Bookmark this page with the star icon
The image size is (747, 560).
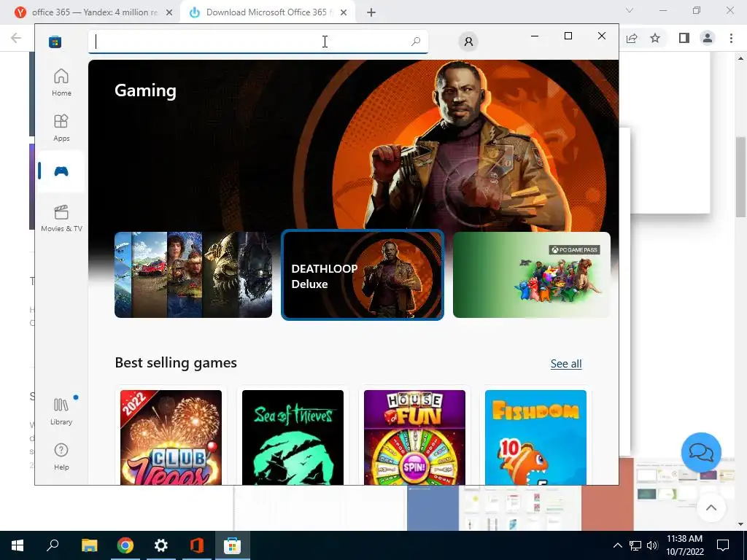655,38
